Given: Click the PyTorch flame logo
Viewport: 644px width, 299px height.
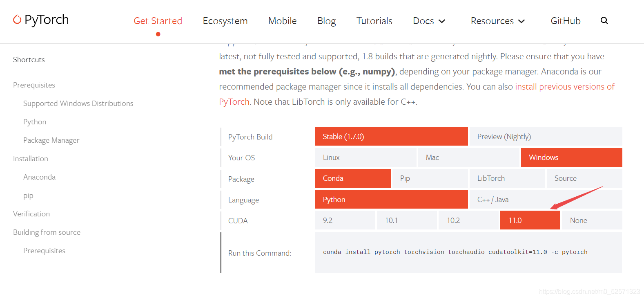Looking at the screenshot, I should pyautogui.click(x=17, y=19).
